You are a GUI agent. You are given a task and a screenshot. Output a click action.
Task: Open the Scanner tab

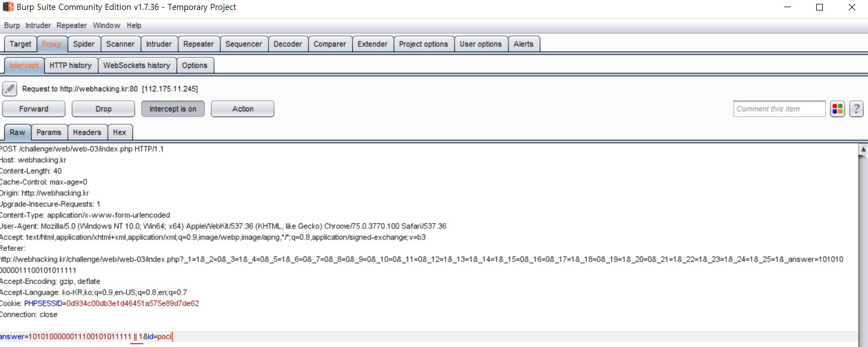click(120, 44)
